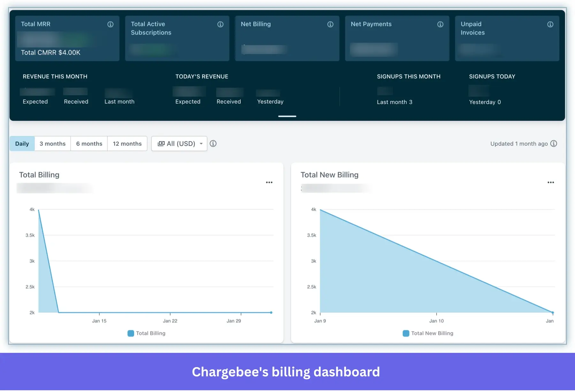Viewport: 575px width, 392px height.
Task: Open the Net Billing info icon
Action: (x=330, y=24)
